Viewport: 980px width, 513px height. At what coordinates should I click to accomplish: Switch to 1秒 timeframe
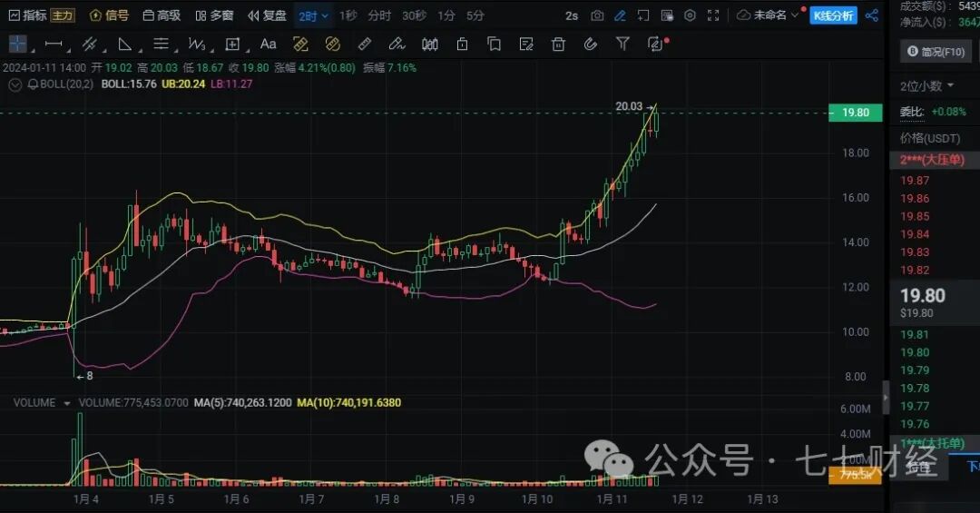pyautogui.click(x=348, y=15)
